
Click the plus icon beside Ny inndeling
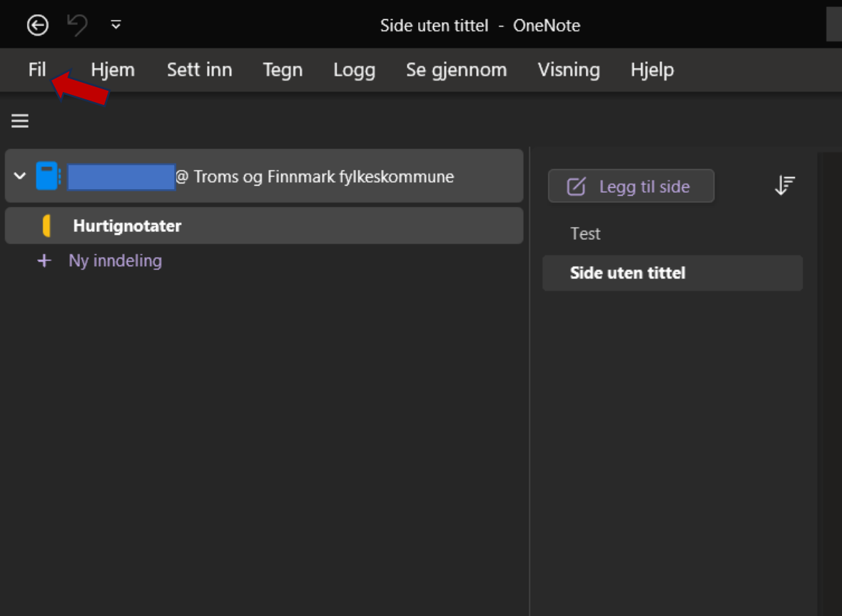[x=44, y=261]
